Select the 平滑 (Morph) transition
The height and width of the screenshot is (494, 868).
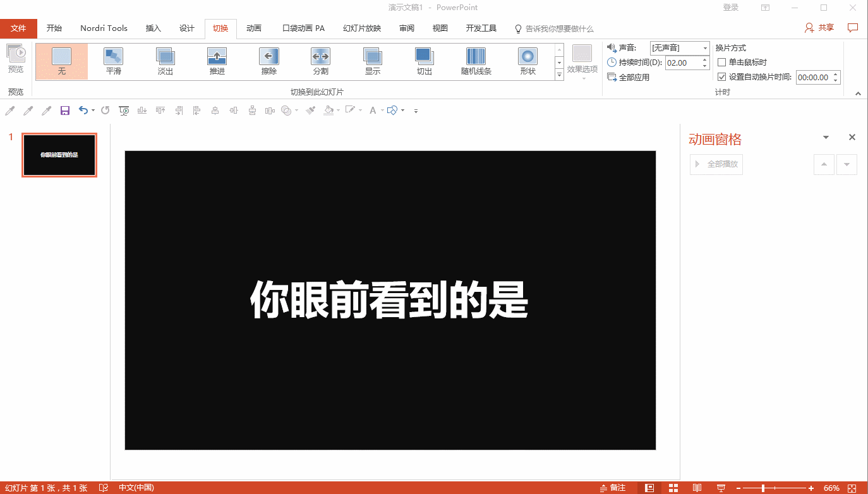click(x=114, y=61)
